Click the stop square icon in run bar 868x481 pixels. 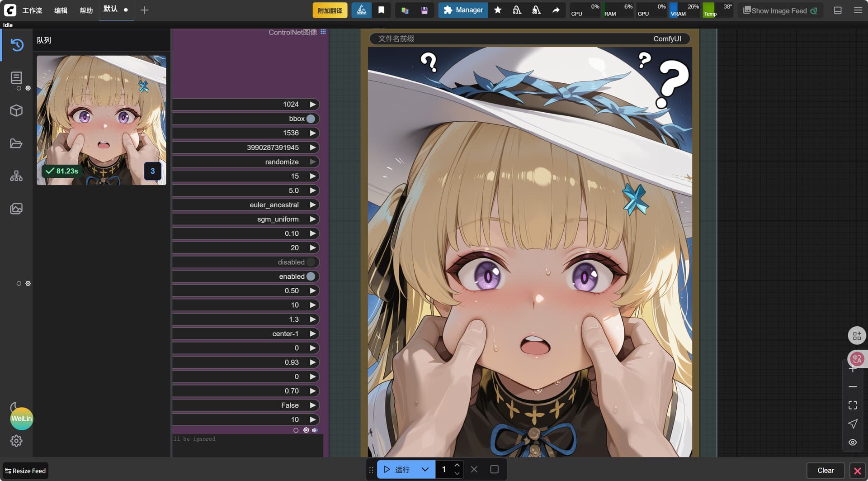click(x=494, y=469)
